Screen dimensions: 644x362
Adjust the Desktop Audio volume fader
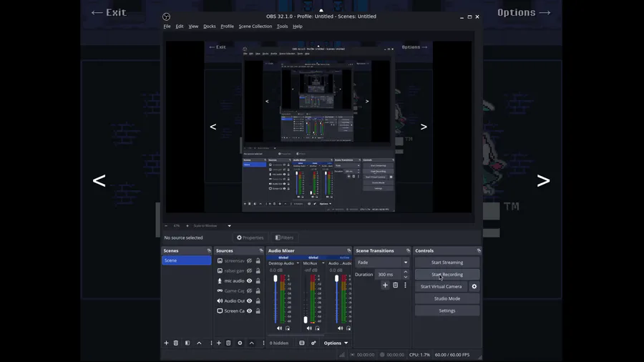tap(275, 279)
